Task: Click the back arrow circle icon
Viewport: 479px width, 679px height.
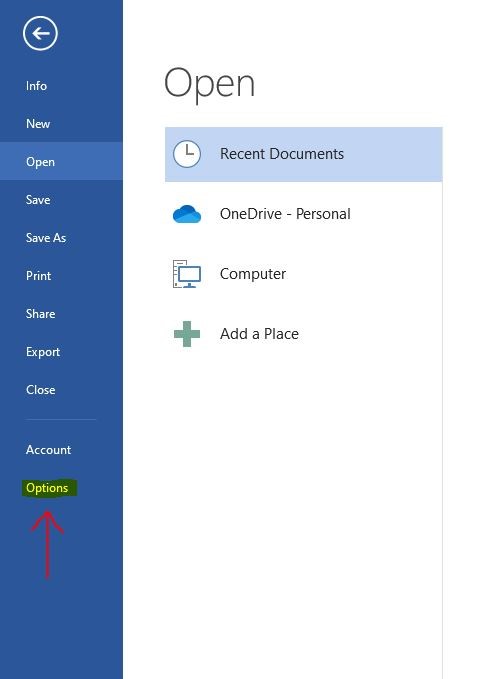Action: [x=40, y=33]
